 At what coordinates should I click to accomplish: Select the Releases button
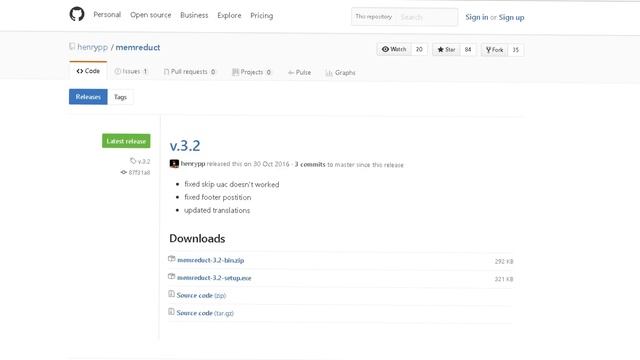[x=88, y=97]
